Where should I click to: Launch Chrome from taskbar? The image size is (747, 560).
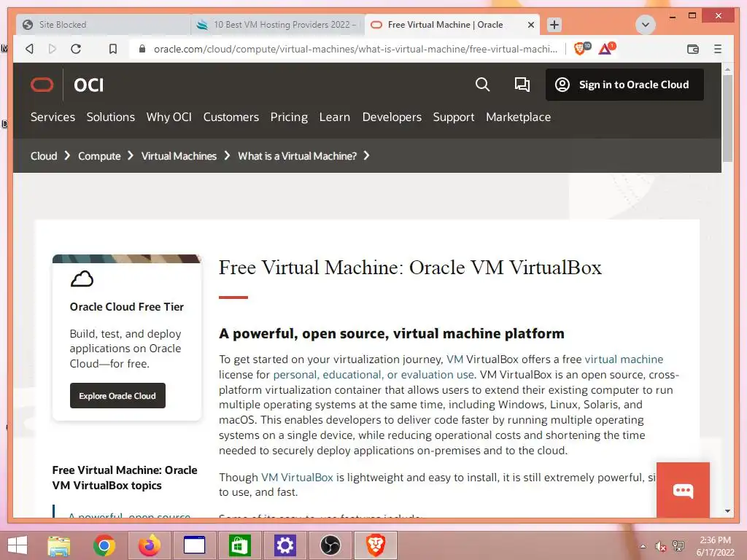pos(104,545)
